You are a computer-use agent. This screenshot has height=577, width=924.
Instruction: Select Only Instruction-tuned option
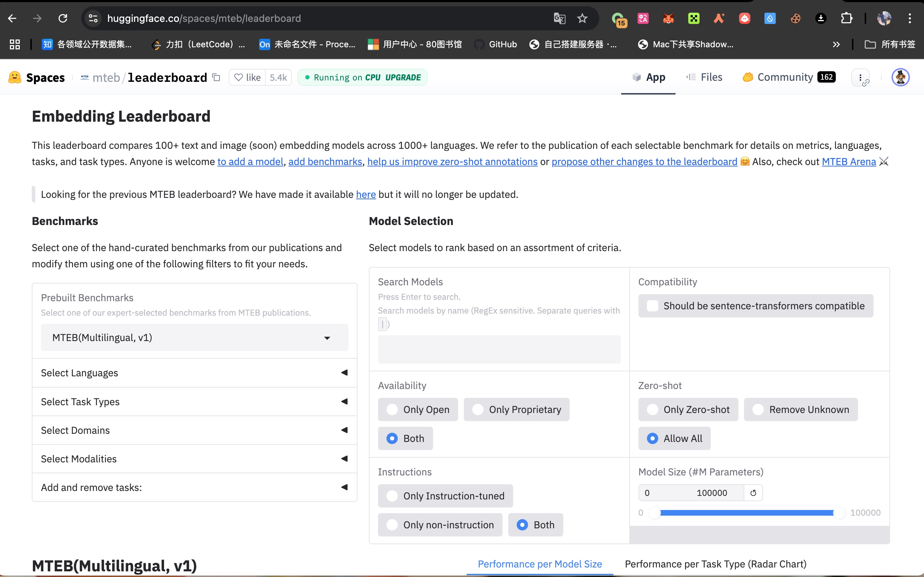[x=445, y=496]
